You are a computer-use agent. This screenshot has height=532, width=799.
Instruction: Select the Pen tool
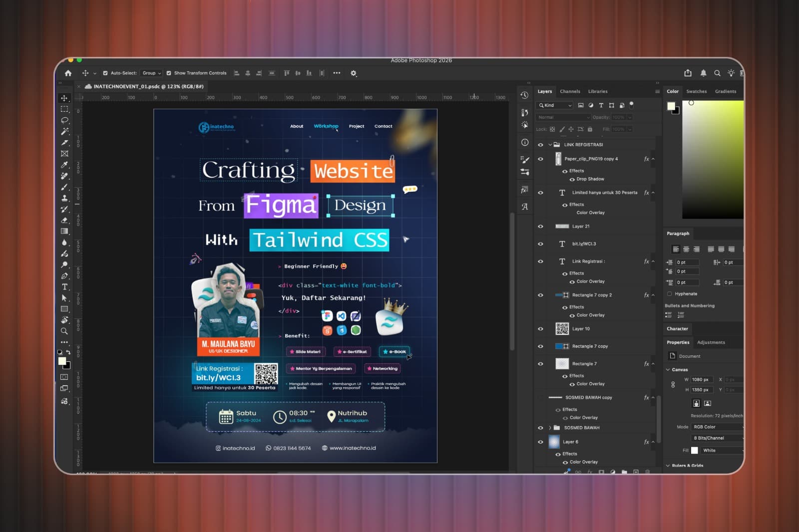(x=64, y=275)
